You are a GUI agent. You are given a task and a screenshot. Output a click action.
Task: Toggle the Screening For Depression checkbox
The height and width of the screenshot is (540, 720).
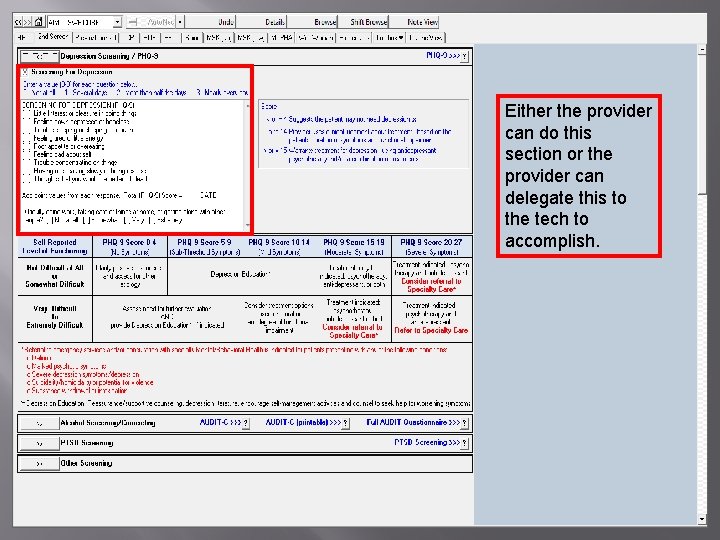pos(25,72)
